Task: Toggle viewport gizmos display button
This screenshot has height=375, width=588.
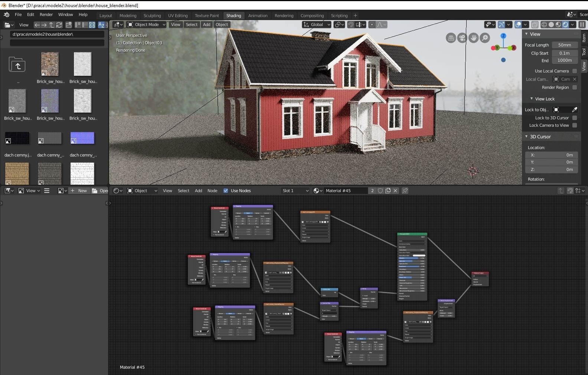Action: [x=502, y=25]
